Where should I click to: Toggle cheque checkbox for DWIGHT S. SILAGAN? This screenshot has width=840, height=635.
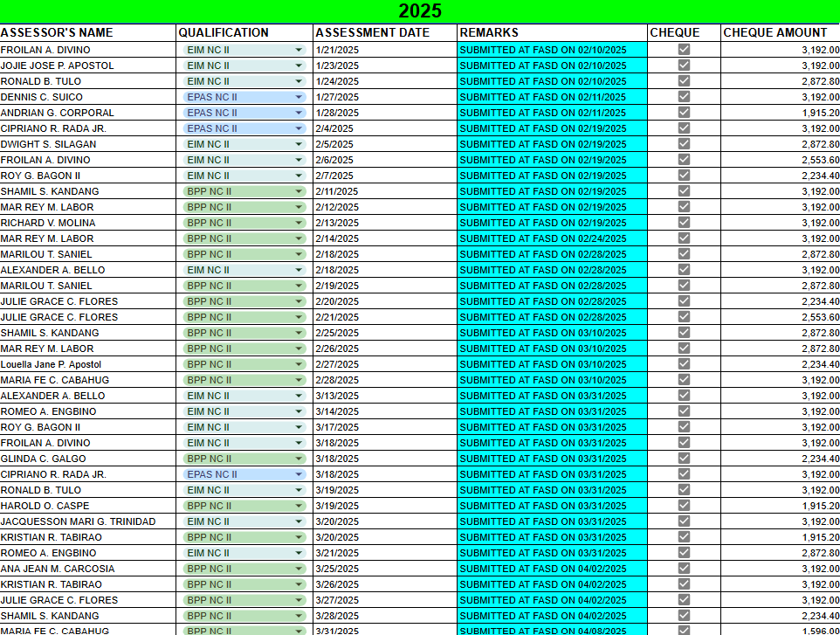tap(684, 143)
